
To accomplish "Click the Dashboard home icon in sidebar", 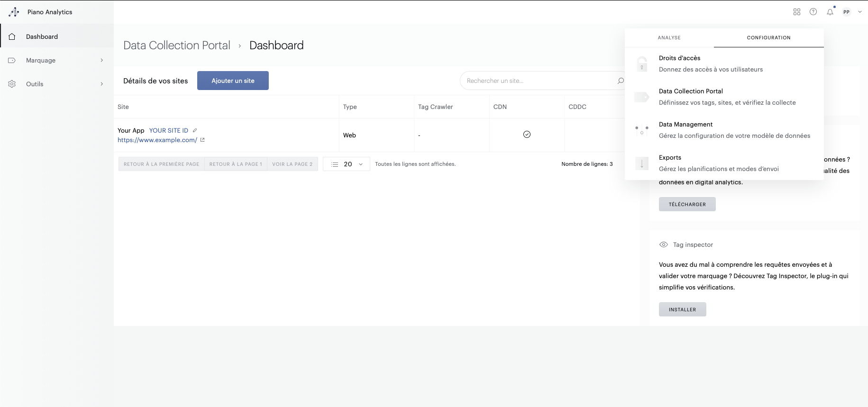I will point(12,36).
